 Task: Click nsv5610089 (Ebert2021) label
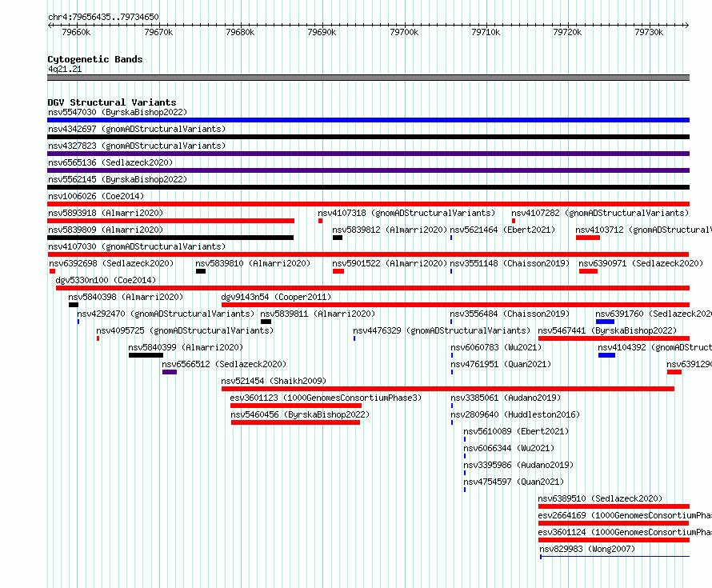coord(516,431)
